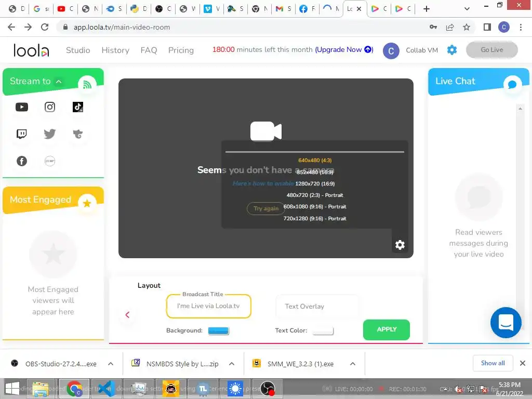Open Chrome profile avatar
The image size is (532, 399).
point(504,27)
